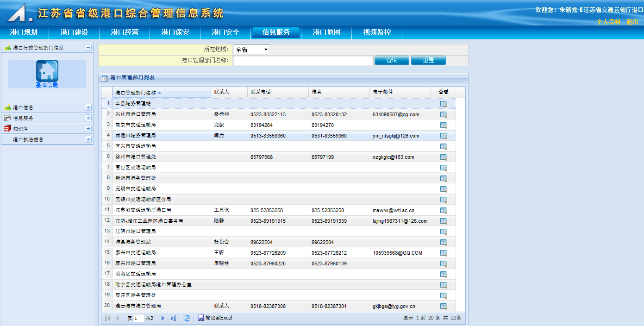Focus the 港口管理部门名称 search field
The image size is (644, 326).
[303, 61]
